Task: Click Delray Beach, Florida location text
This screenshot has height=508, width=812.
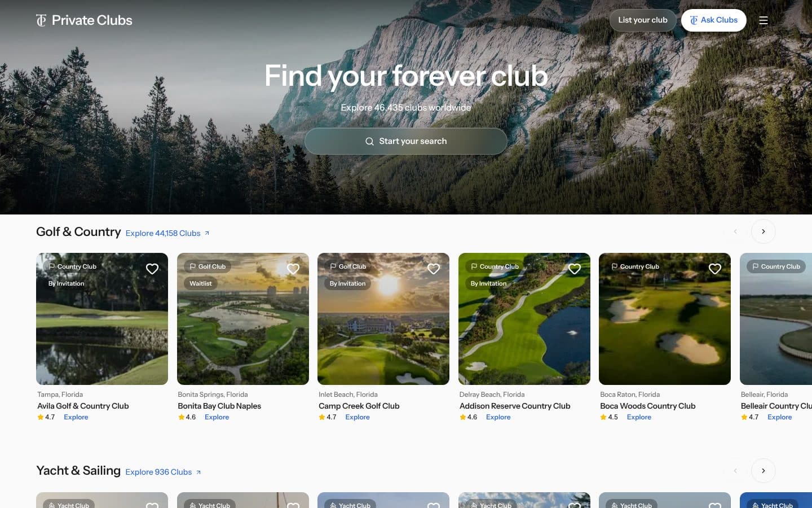Action: (x=492, y=395)
